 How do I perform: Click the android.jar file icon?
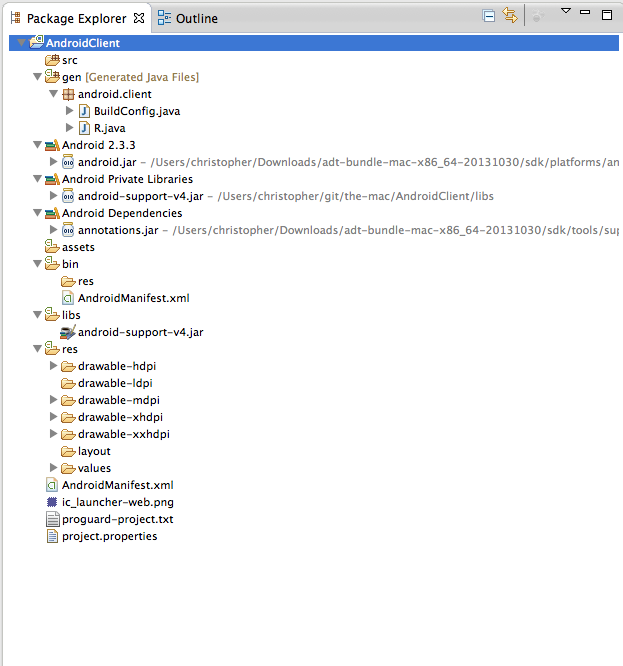(68, 162)
